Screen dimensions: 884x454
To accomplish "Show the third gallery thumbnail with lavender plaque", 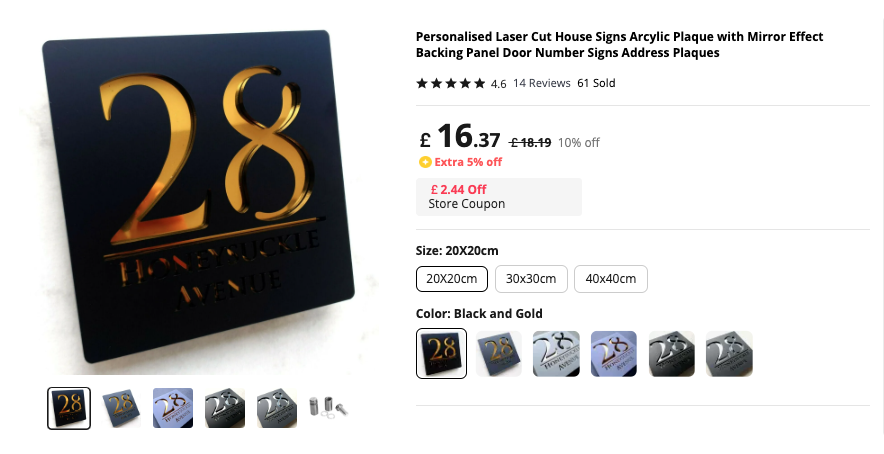I will point(173,408).
